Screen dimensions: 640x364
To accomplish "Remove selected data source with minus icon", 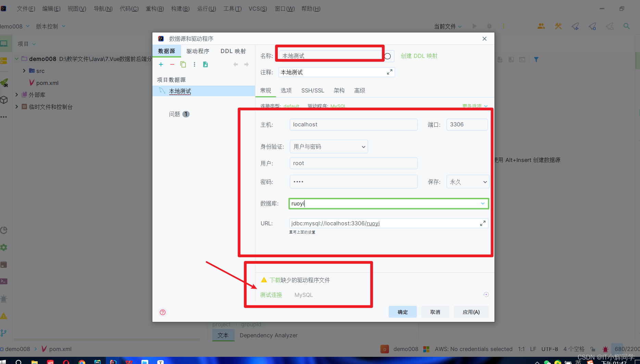I will point(172,64).
